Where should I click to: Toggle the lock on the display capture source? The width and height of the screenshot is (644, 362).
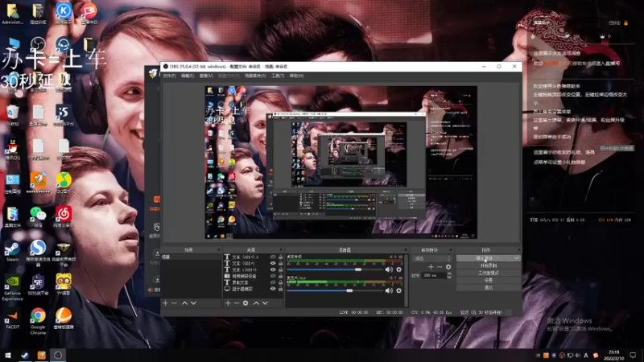pyautogui.click(x=280, y=289)
